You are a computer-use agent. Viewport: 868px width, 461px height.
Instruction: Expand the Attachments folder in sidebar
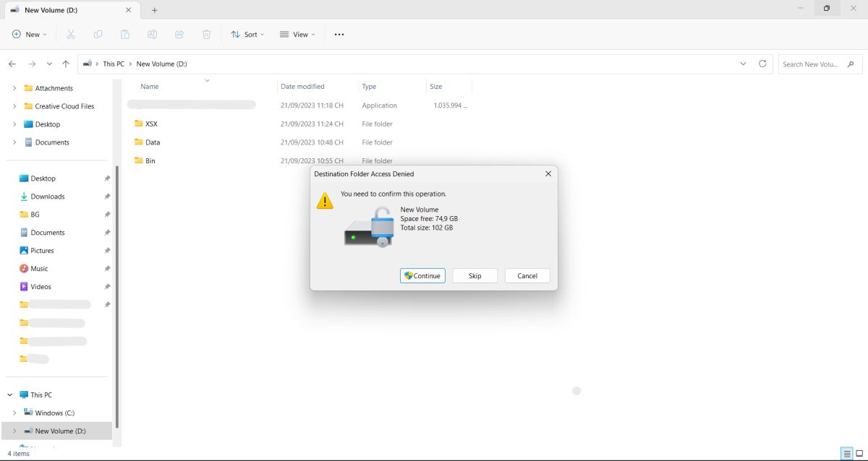tap(14, 88)
